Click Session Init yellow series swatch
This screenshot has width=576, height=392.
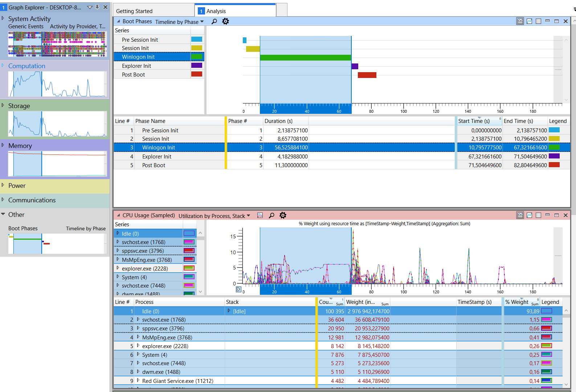click(197, 48)
